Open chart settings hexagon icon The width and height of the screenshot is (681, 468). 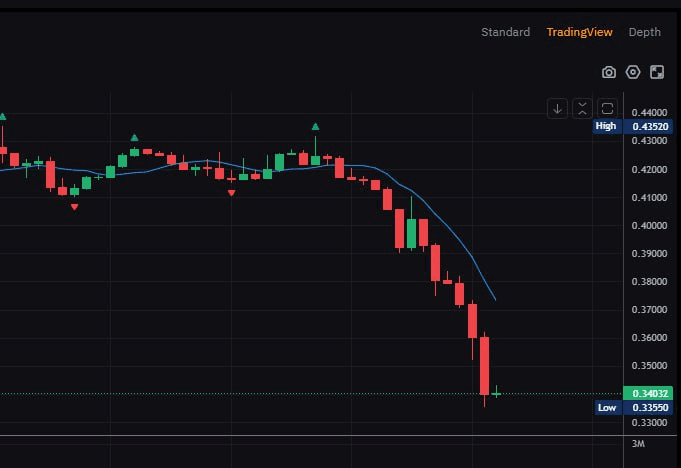(633, 72)
